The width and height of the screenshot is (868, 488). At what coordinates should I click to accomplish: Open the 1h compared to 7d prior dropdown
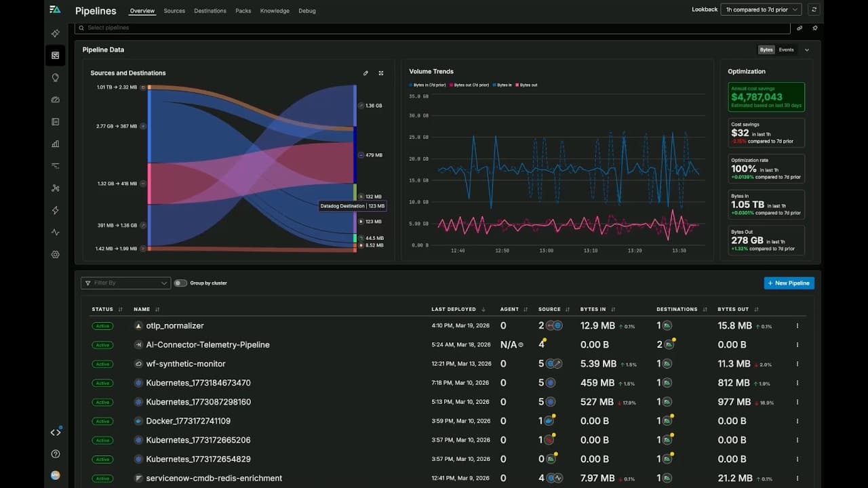coord(759,9)
